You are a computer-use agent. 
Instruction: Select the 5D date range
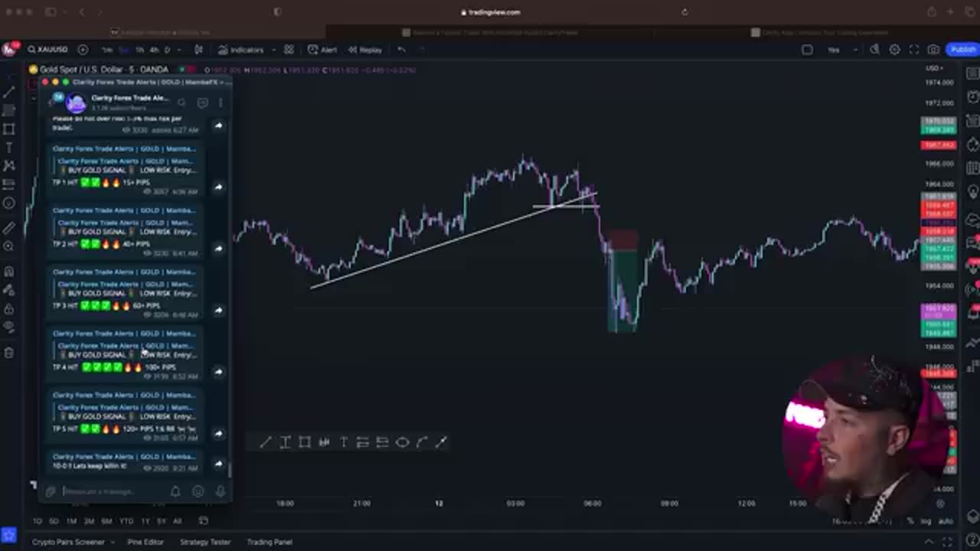coord(54,521)
